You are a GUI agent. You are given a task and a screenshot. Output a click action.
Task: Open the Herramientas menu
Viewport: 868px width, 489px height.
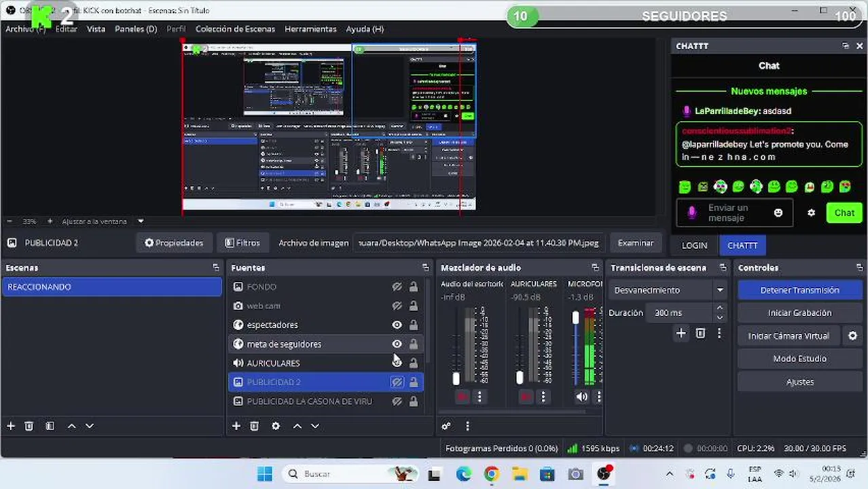pos(310,29)
